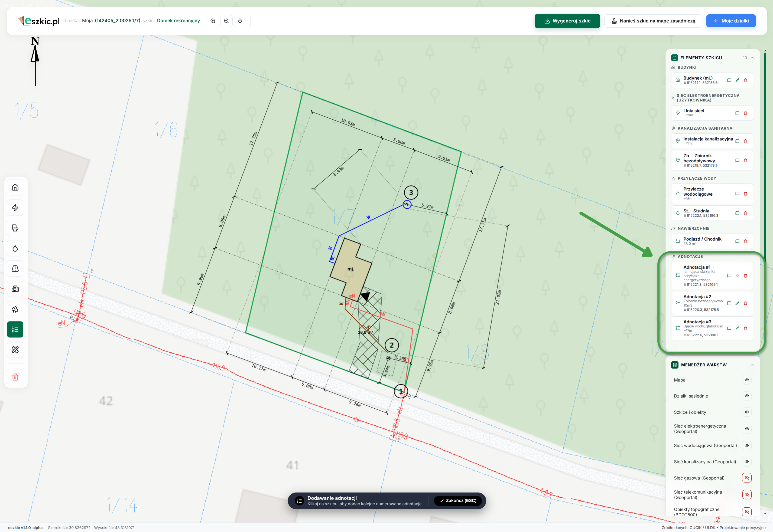This screenshot has height=532, width=773.
Task: Select the active annotations list tool
Action: 15,330
